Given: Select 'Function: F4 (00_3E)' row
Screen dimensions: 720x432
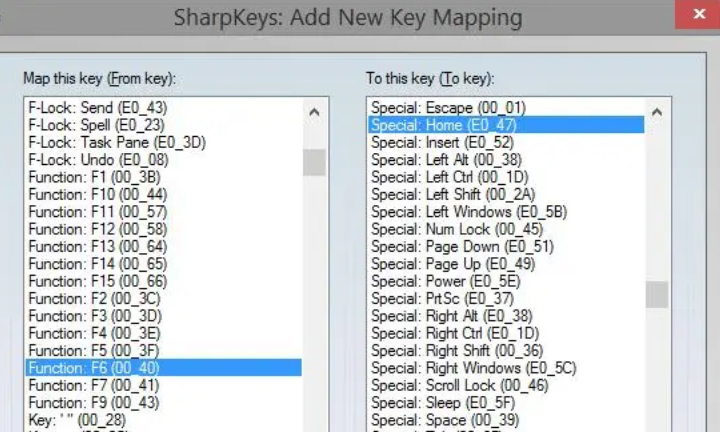Looking at the screenshot, I should [x=163, y=333].
